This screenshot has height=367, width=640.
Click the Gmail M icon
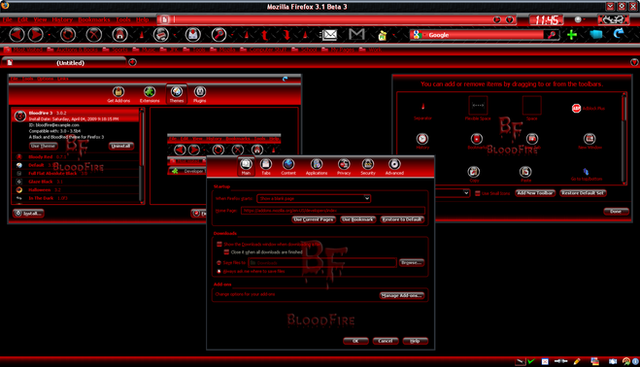click(x=356, y=35)
